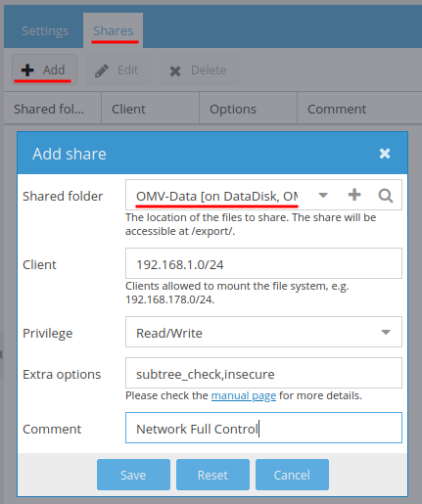Open the Privilege dropdown arrow

(x=386, y=332)
